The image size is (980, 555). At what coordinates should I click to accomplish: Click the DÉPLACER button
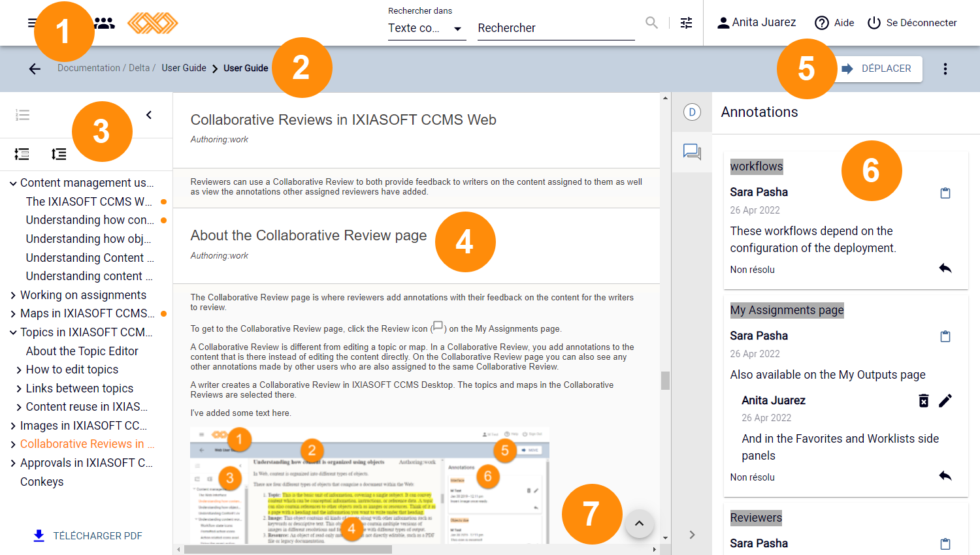click(879, 69)
